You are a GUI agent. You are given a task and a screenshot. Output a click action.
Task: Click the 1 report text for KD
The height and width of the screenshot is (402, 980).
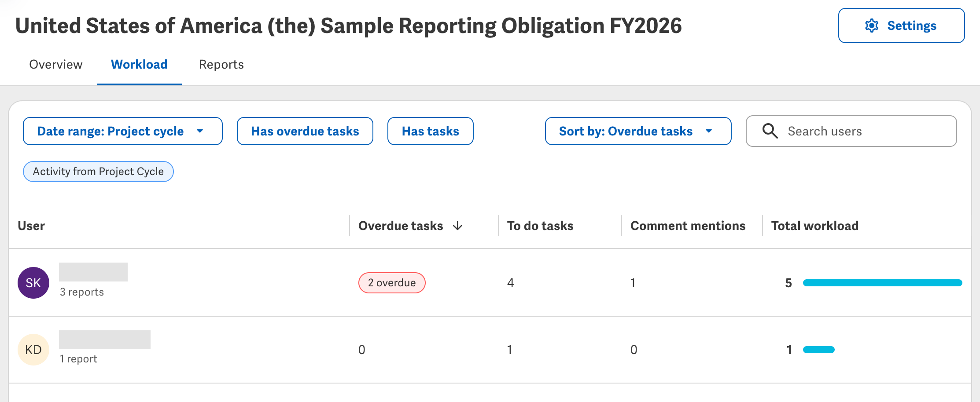click(x=78, y=359)
